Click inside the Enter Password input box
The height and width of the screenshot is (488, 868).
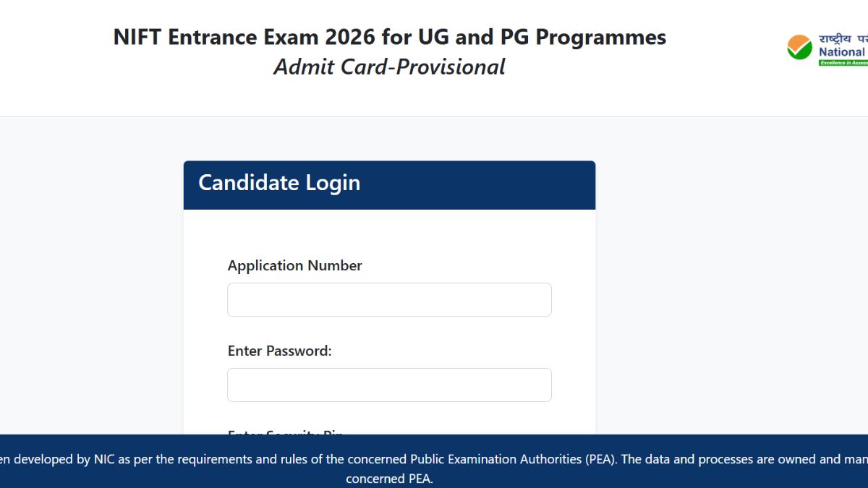(x=389, y=385)
